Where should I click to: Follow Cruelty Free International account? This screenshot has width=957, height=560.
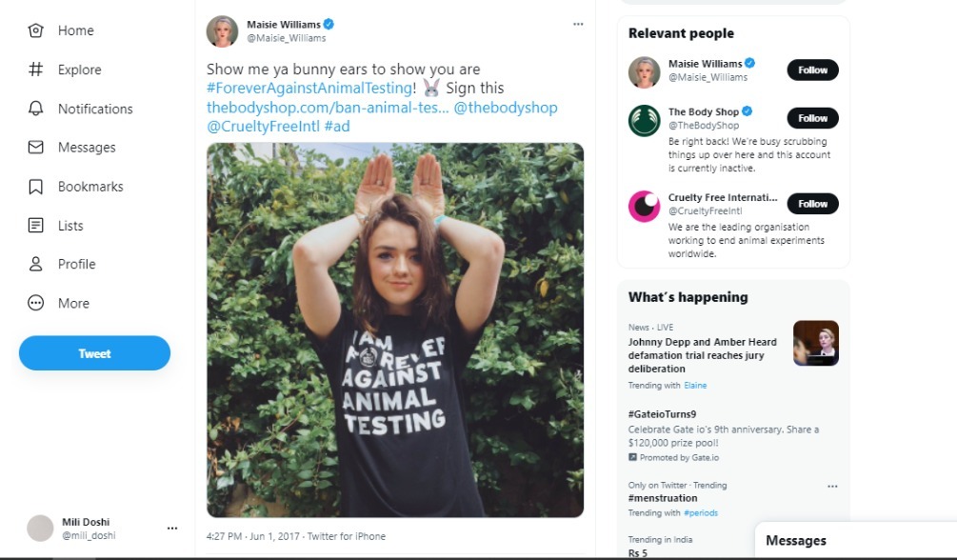(812, 203)
